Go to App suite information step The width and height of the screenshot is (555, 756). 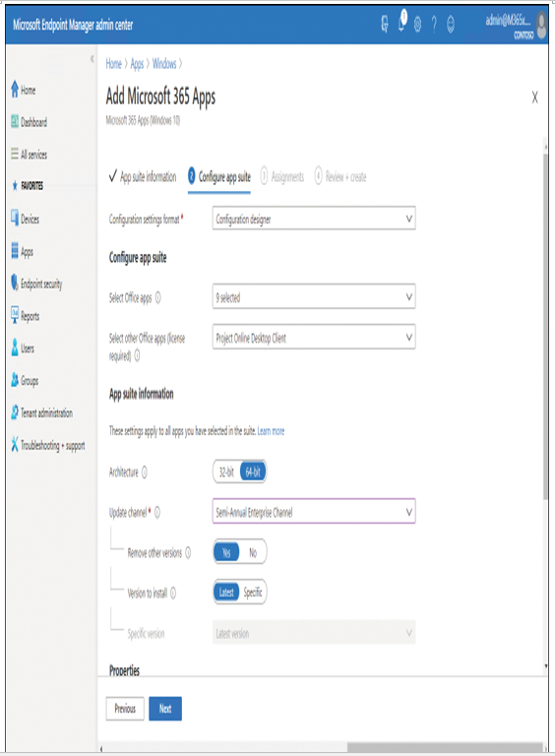tap(143, 177)
